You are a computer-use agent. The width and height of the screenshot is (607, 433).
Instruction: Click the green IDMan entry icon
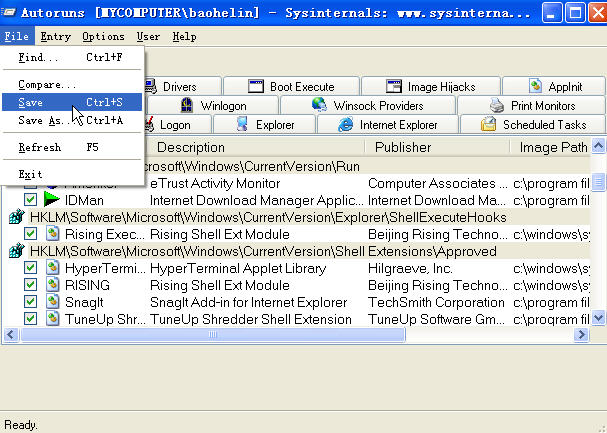pos(51,200)
